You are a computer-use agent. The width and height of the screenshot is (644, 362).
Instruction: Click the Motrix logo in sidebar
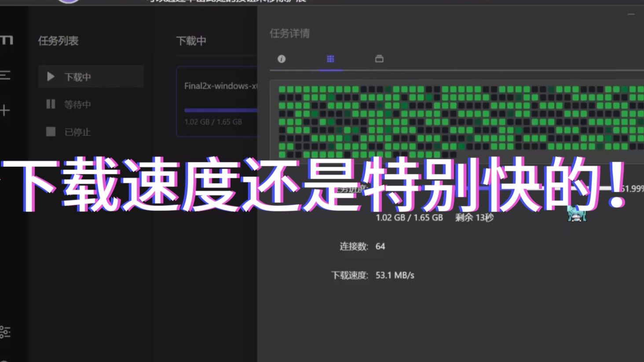(7, 40)
